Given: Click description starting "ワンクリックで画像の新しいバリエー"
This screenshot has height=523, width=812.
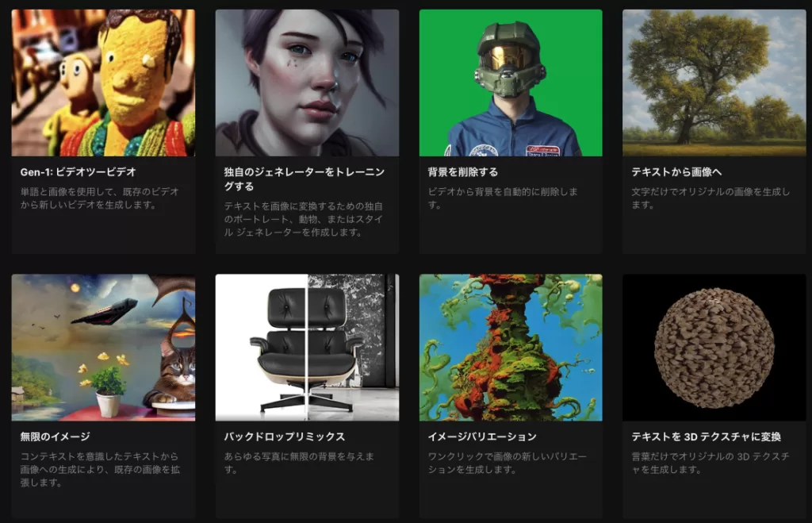Looking at the screenshot, I should (x=507, y=463).
